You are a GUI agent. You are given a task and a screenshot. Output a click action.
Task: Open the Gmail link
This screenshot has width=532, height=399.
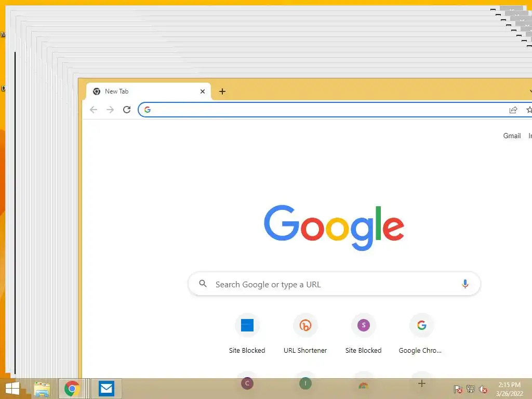512,136
